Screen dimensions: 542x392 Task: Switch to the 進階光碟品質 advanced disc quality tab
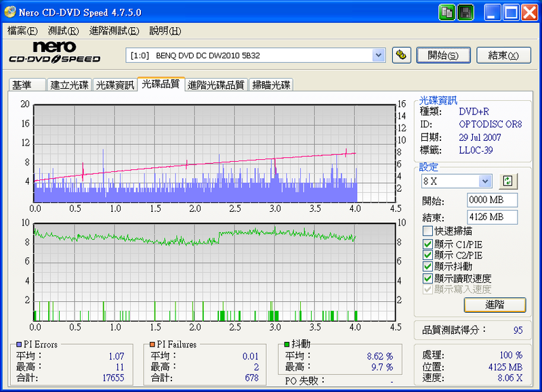pyautogui.click(x=216, y=85)
